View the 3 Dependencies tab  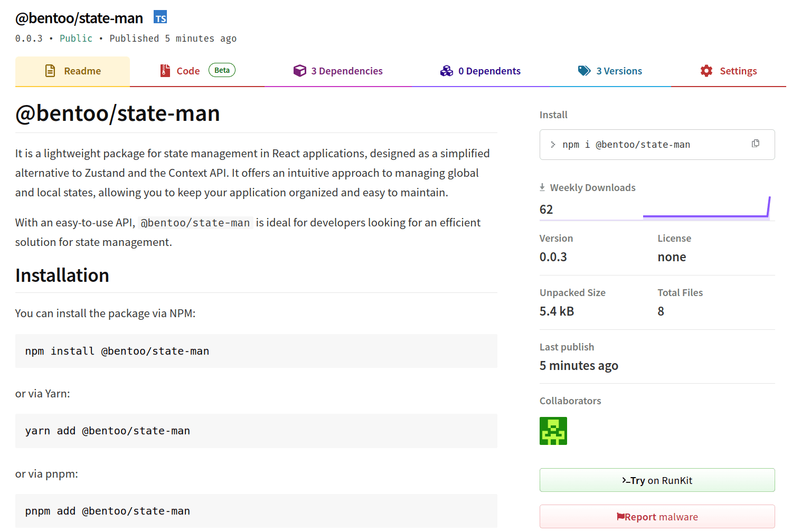[338, 71]
